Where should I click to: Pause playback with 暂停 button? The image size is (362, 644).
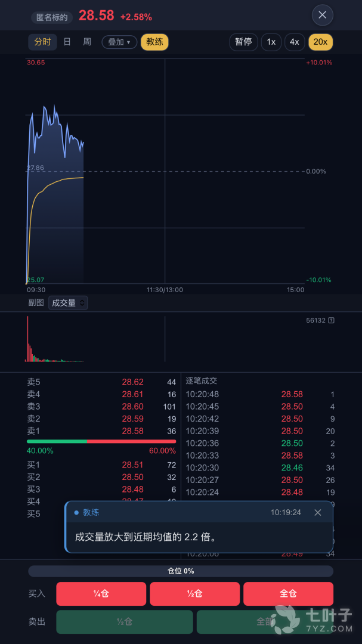pos(243,42)
